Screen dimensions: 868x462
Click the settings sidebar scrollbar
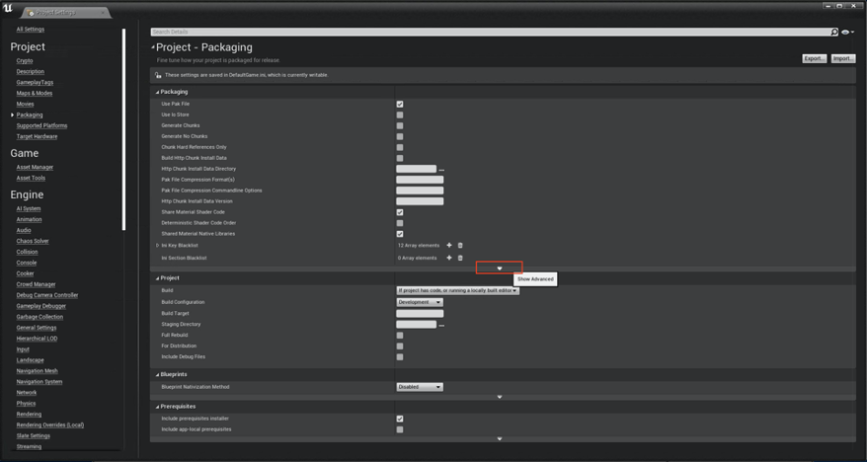click(123, 129)
